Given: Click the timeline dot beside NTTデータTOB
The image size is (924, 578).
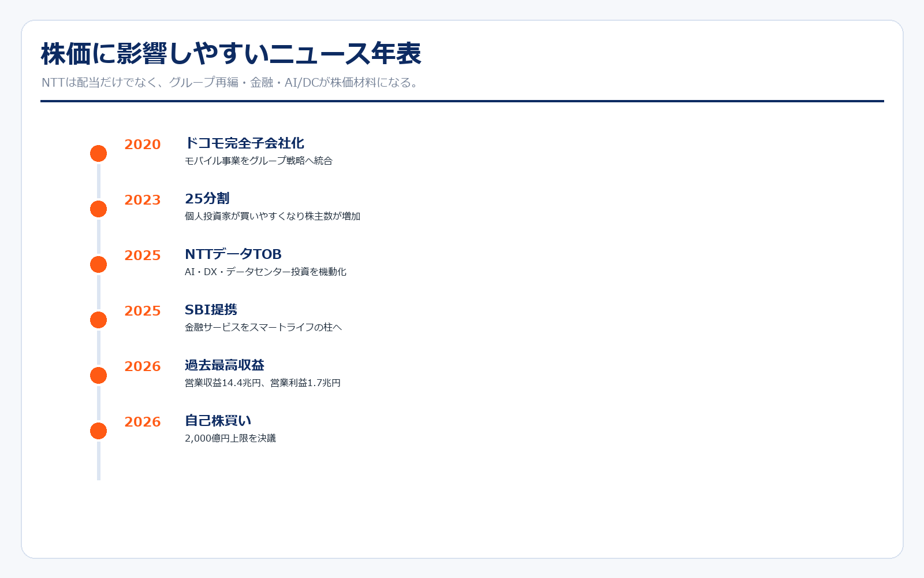Looking at the screenshot, I should pos(98,265).
